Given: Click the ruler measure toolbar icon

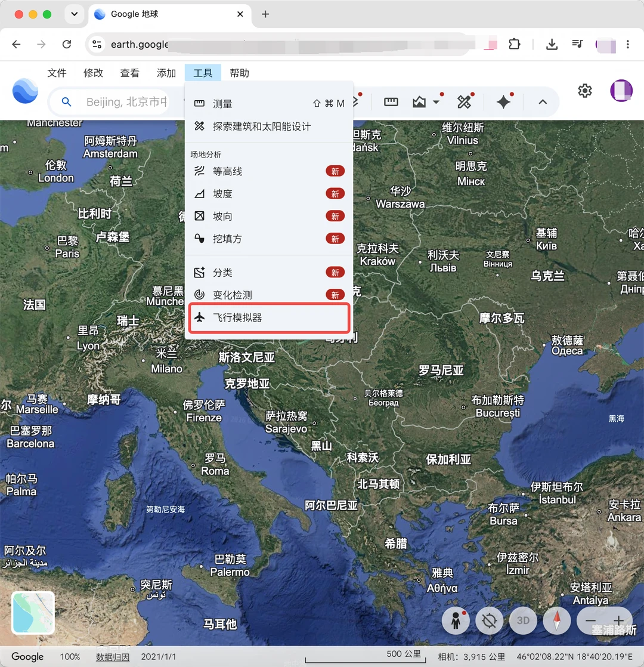Looking at the screenshot, I should tap(391, 101).
